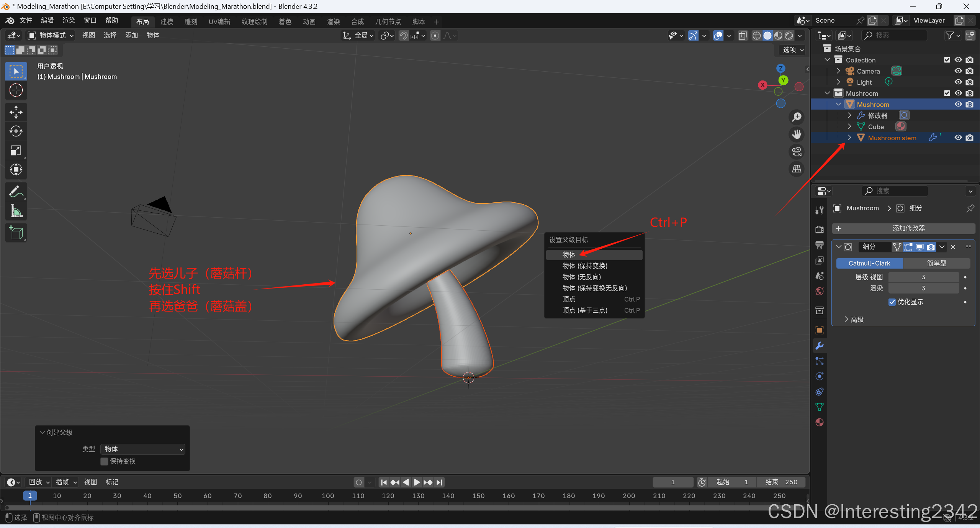Select the Rotate tool

[x=16, y=131]
